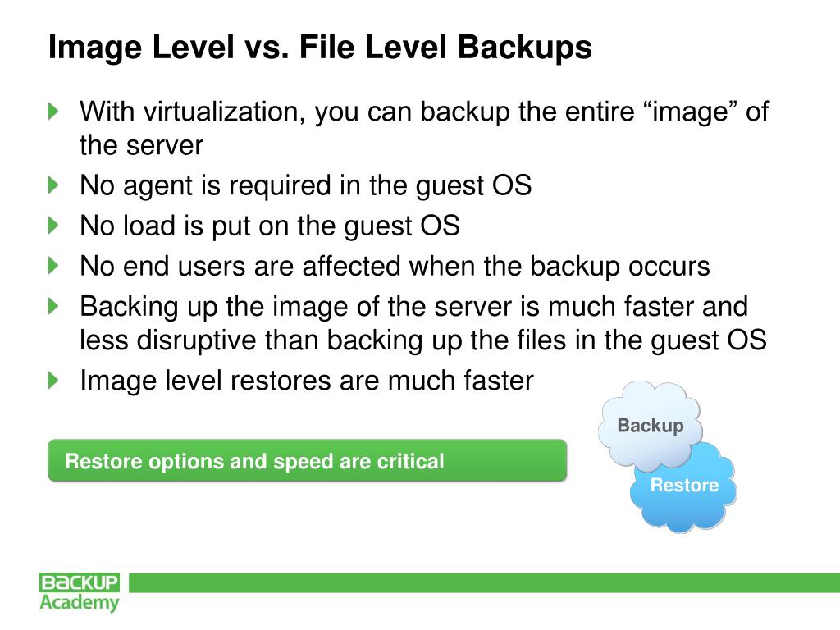This screenshot has height=630, width=840.
Task: Click the bullet arrow next to "No end users"
Action: pyautogui.click(x=54, y=266)
